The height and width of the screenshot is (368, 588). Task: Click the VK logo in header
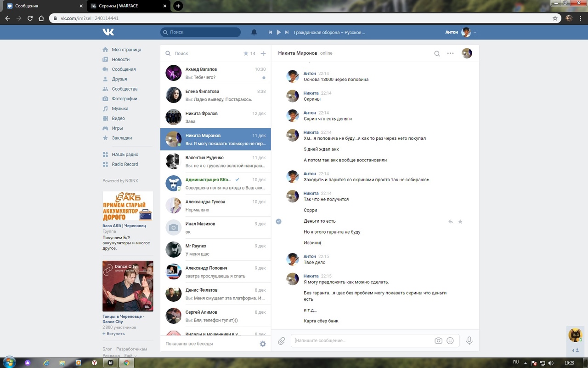pyautogui.click(x=108, y=32)
